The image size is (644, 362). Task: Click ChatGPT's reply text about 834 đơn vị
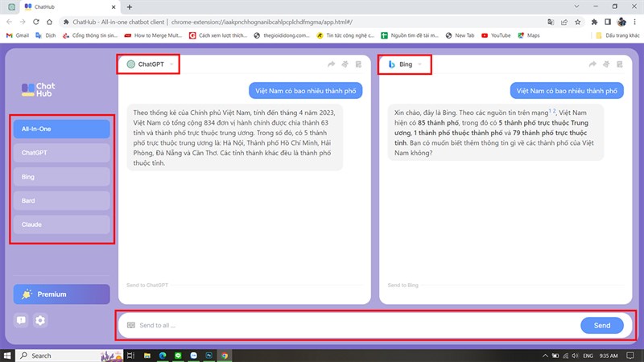click(x=234, y=138)
